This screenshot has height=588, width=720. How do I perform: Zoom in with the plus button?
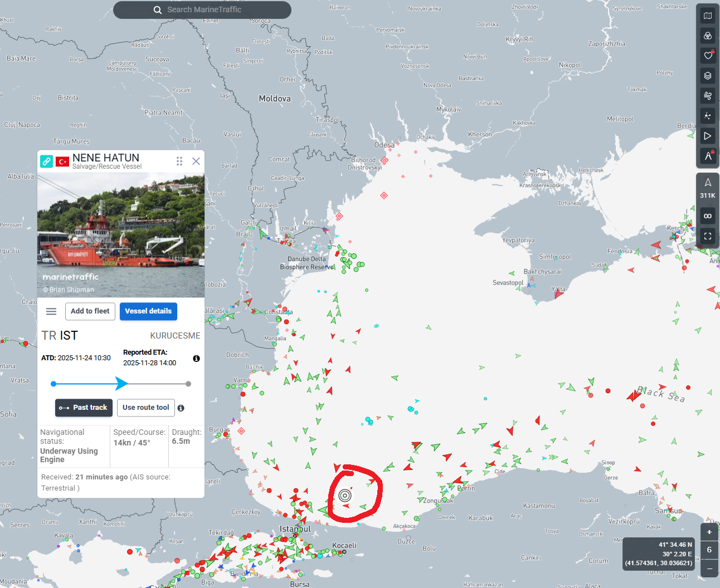coord(709,532)
